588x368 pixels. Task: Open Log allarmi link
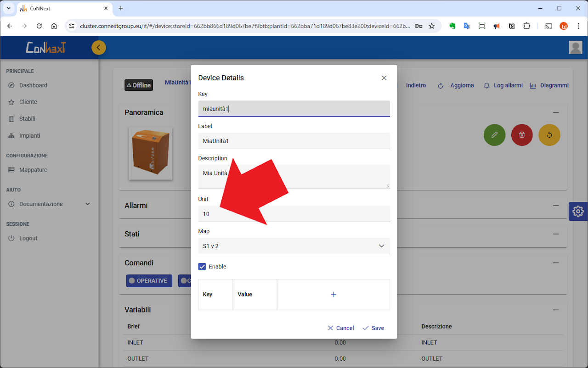503,85
